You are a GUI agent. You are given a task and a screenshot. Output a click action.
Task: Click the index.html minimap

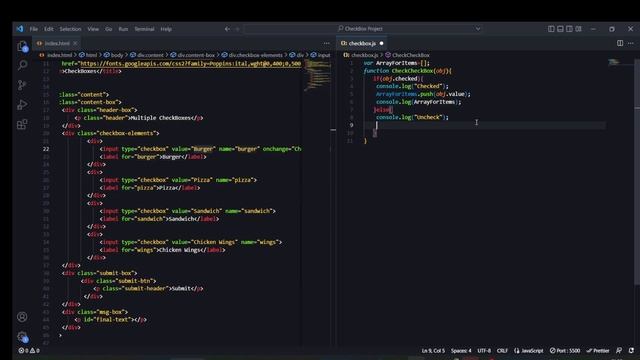(318, 76)
